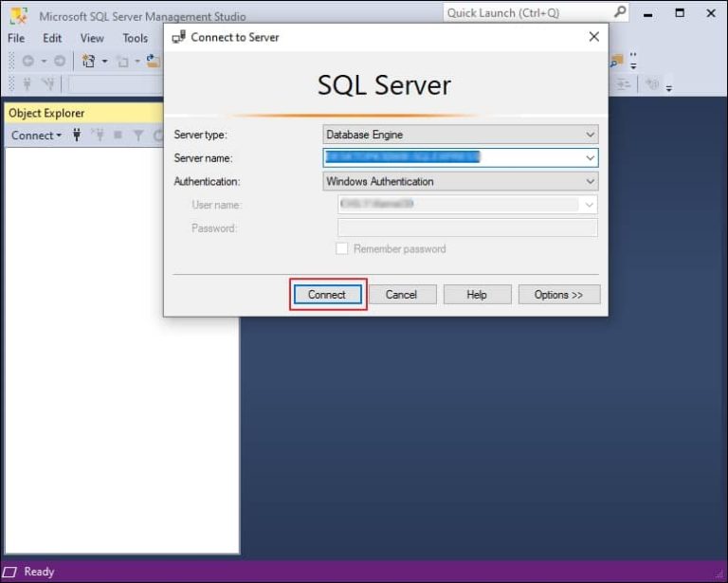This screenshot has height=583, width=728.
Task: Click Object Explorer's Filter funnel icon
Action: pos(138,136)
